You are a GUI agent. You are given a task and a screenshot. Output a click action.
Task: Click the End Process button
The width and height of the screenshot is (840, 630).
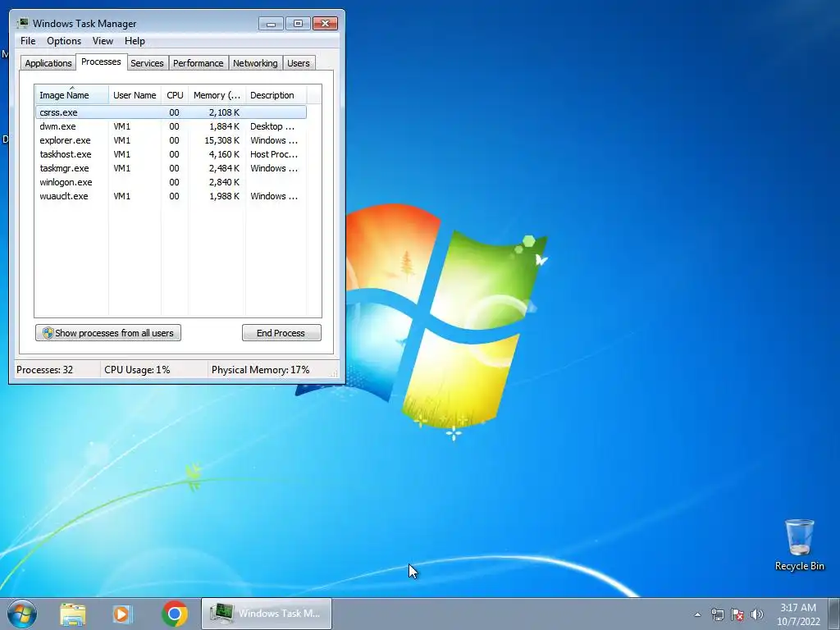click(x=281, y=333)
